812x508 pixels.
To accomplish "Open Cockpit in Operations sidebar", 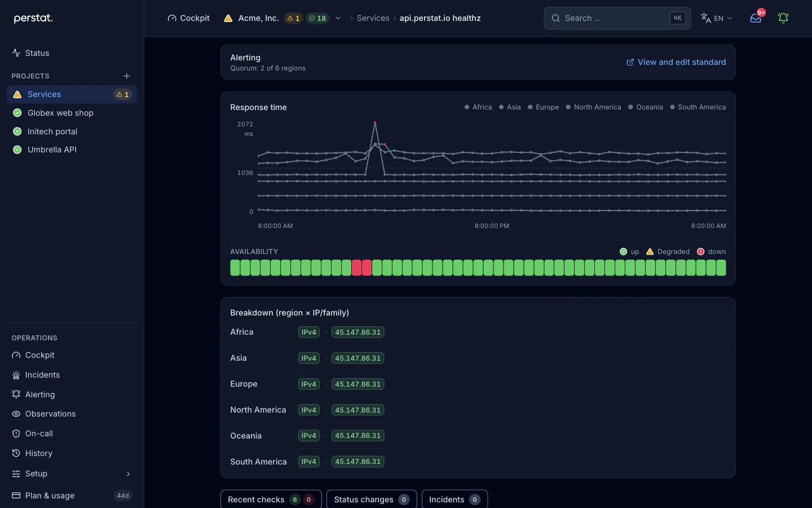I will (x=72, y=355).
